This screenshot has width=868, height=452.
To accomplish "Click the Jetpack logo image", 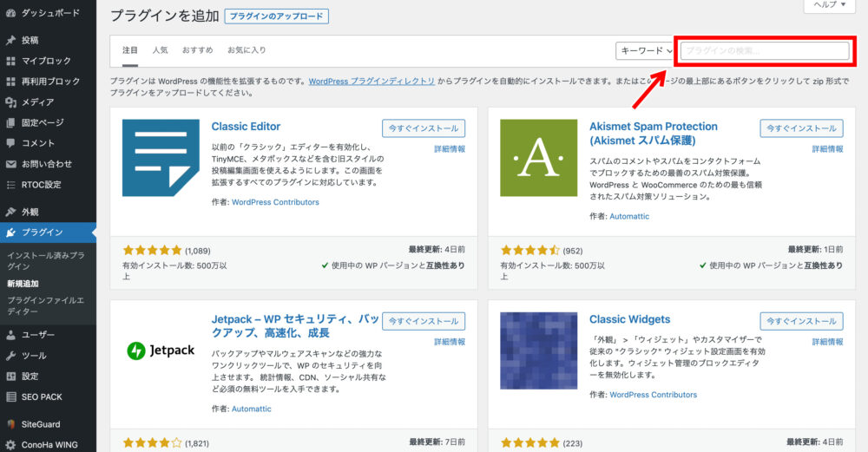I will point(161,350).
